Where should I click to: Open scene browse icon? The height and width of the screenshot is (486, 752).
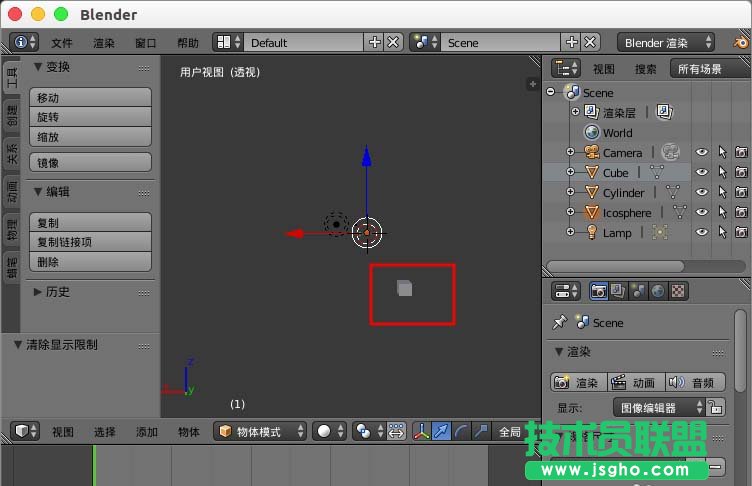click(425, 43)
